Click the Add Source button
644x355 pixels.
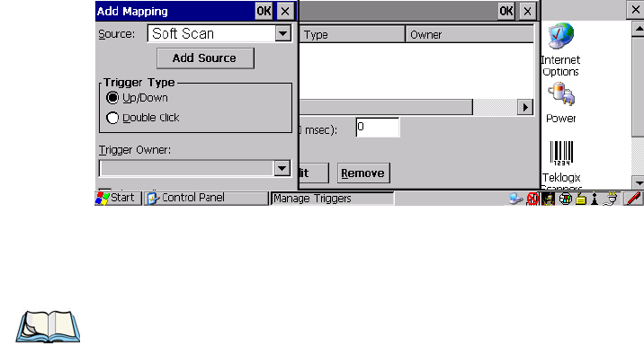[205, 58]
